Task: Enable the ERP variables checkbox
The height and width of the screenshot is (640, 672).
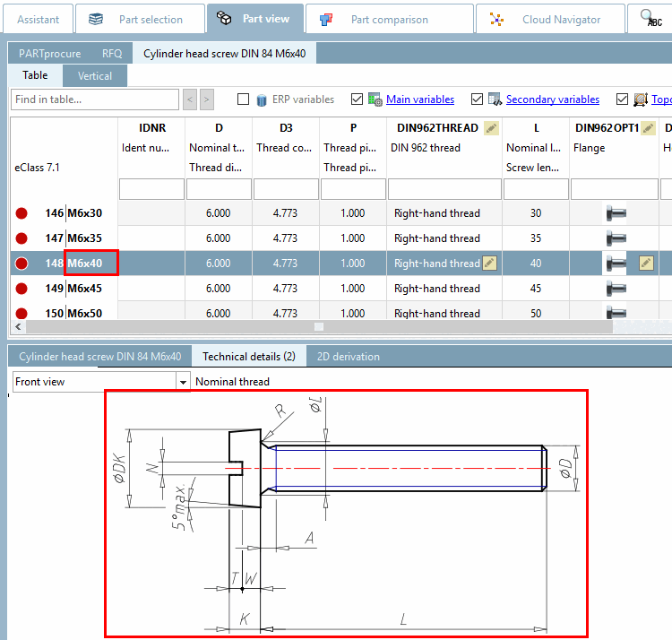Action: (x=244, y=99)
